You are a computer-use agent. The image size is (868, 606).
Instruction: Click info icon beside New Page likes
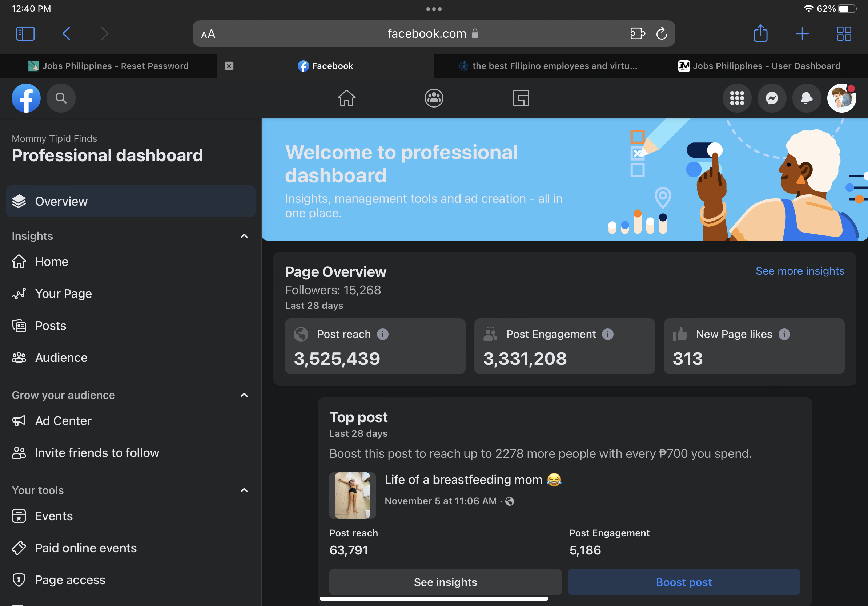784,334
